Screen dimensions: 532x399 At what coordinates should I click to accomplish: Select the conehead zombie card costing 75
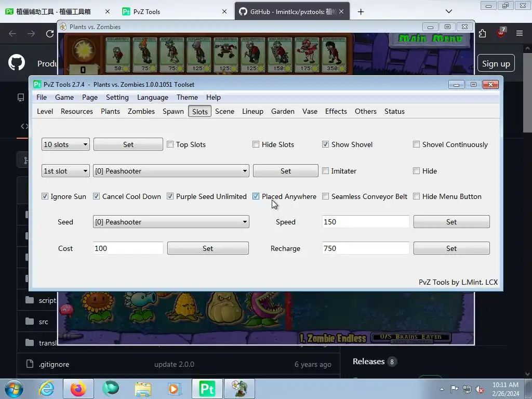pos(145,55)
